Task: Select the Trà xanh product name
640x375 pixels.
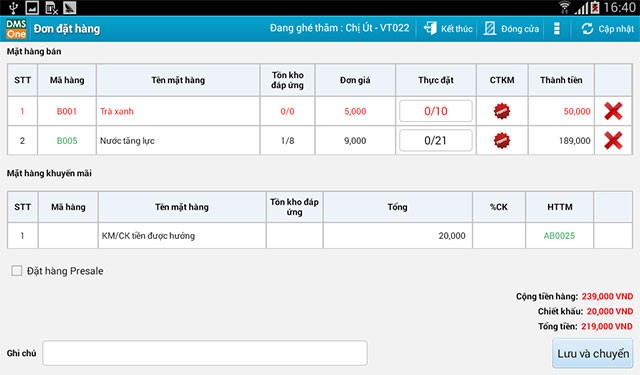Action: click(117, 111)
